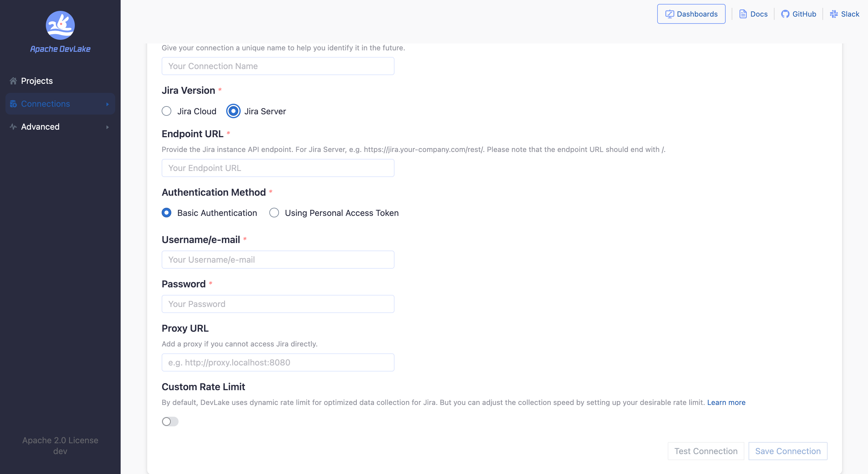The width and height of the screenshot is (868, 474).
Task: Click the Slack logo icon
Action: (834, 14)
